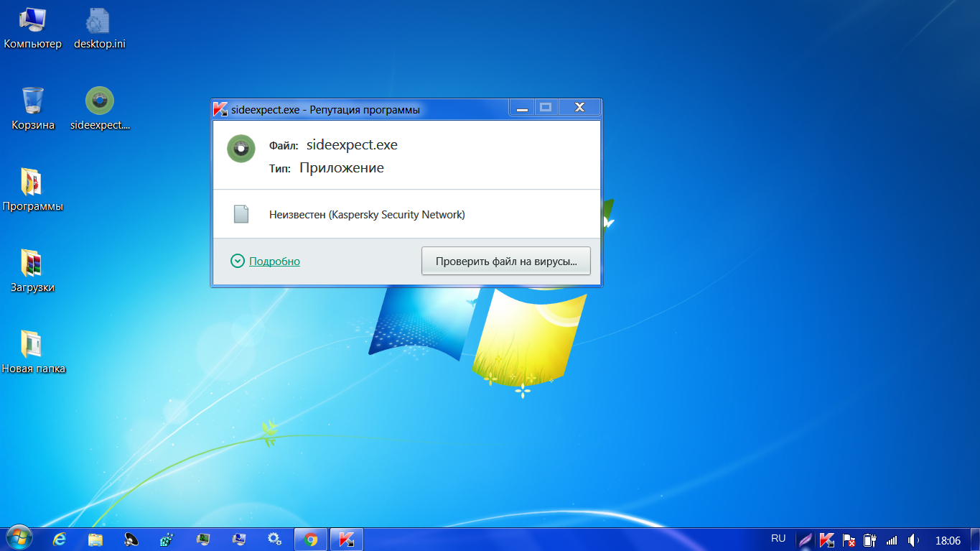
Task: Open the Kaspersky icon in system tray
Action: [826, 540]
